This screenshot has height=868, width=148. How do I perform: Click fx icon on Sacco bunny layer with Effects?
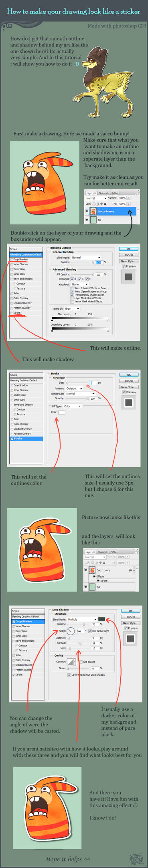(130, 570)
